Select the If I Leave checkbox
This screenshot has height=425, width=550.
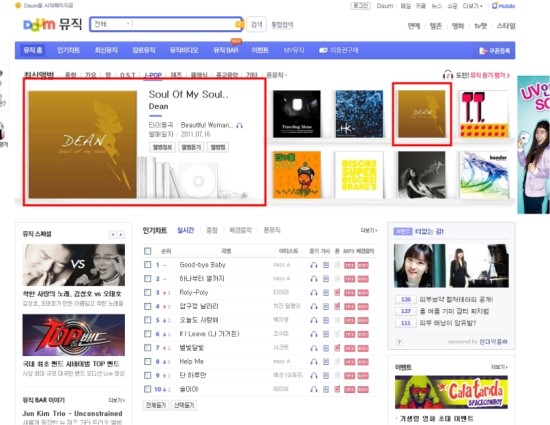tap(148, 334)
